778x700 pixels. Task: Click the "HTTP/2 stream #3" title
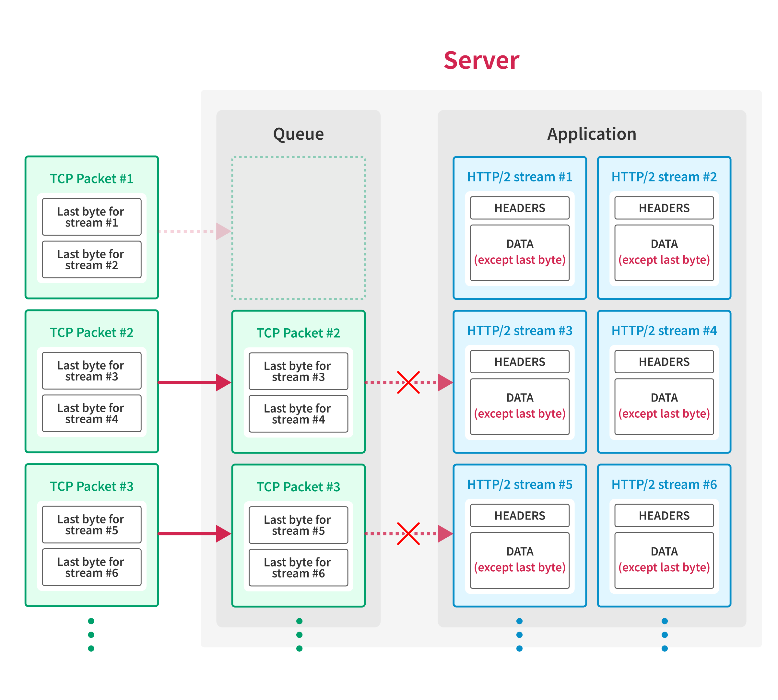[x=519, y=331]
